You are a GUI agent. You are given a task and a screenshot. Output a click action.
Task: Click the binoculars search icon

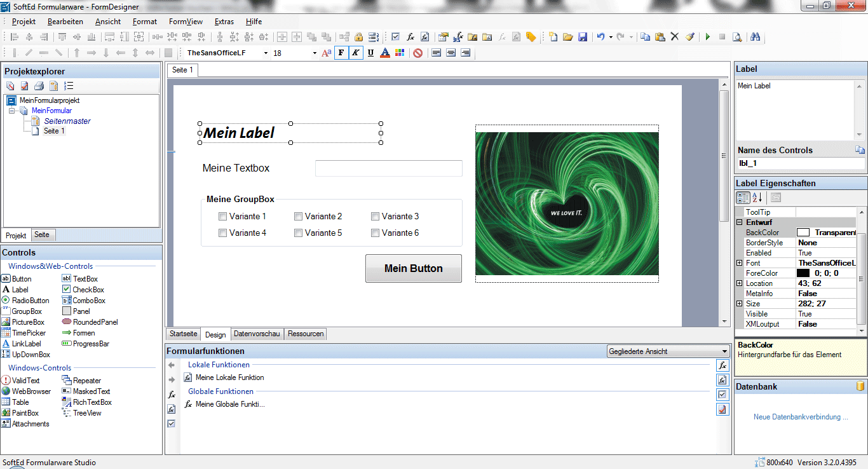[x=756, y=37]
